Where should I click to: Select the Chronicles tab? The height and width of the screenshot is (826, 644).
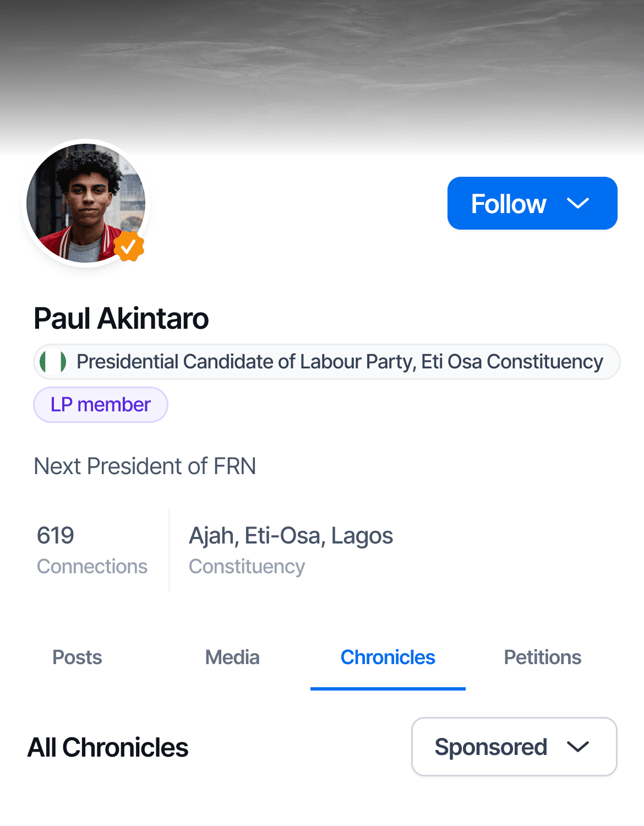point(388,657)
